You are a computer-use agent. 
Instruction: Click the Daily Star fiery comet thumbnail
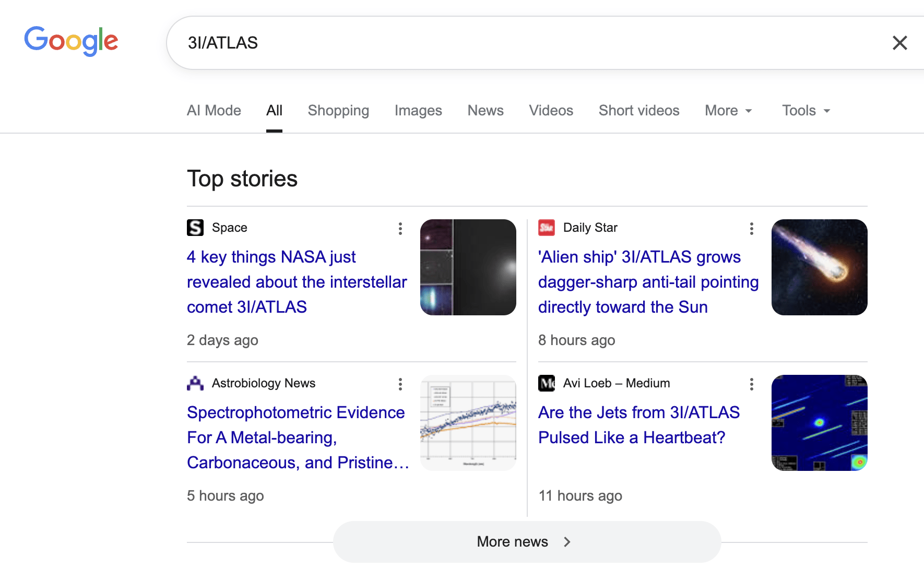click(x=820, y=267)
